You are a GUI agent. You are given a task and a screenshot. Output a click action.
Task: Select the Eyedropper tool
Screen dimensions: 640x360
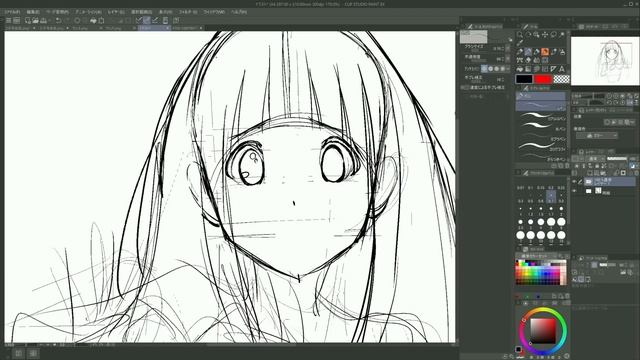[520, 43]
